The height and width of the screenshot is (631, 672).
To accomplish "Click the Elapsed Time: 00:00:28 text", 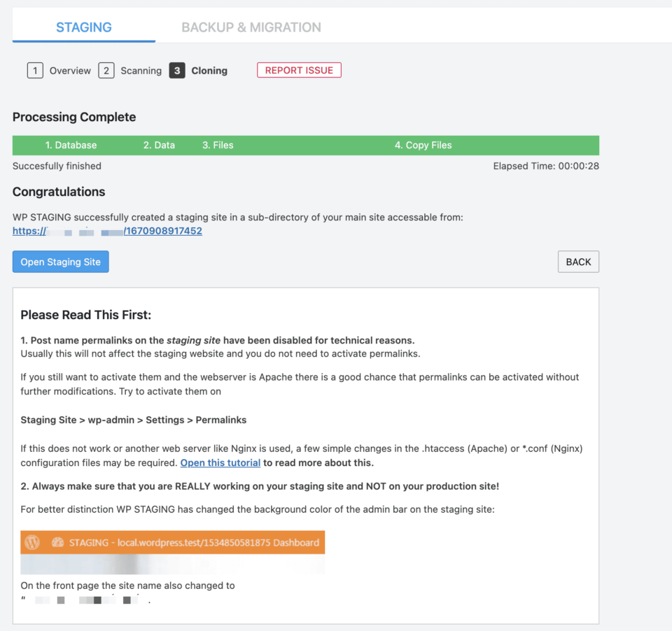I will coord(546,166).
